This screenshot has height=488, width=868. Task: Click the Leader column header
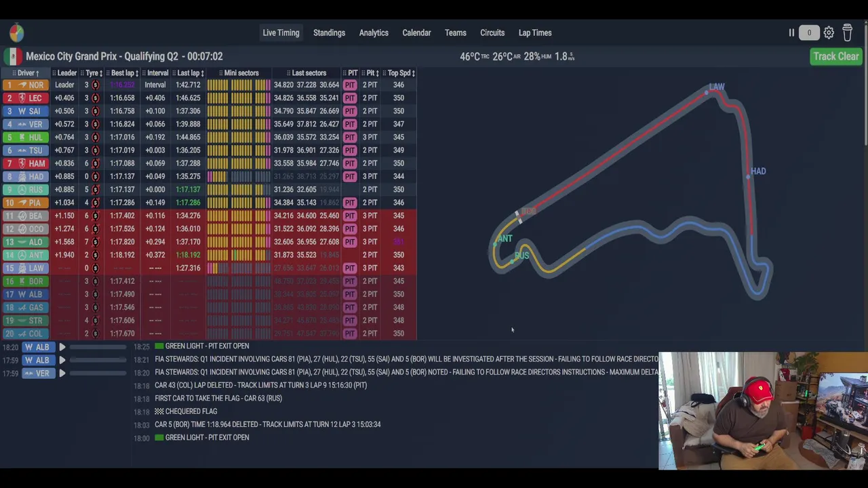pyautogui.click(x=64, y=73)
